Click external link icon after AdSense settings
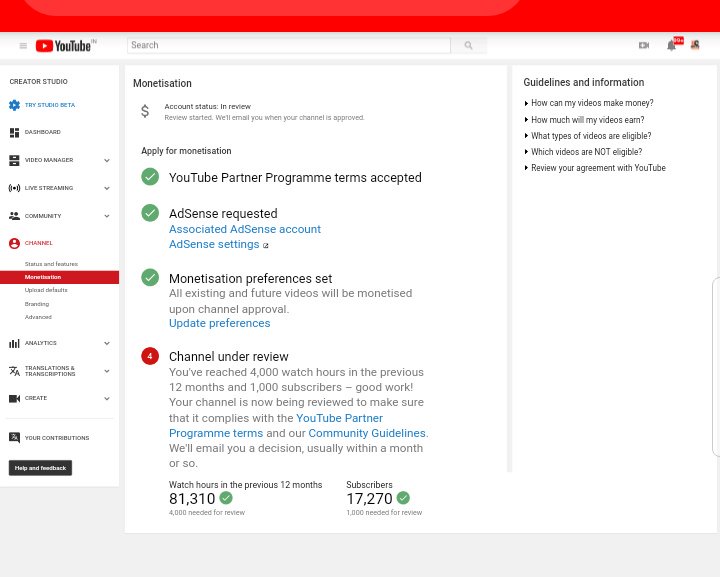 pos(265,246)
